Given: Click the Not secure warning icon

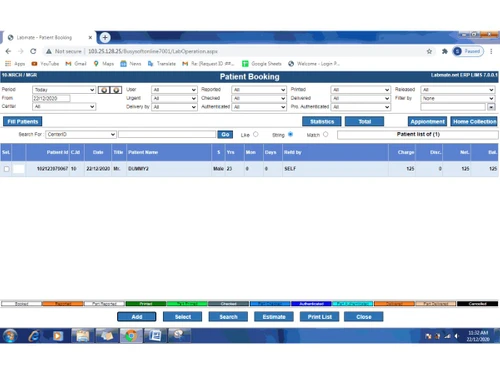Looking at the screenshot, I should (x=49, y=51).
